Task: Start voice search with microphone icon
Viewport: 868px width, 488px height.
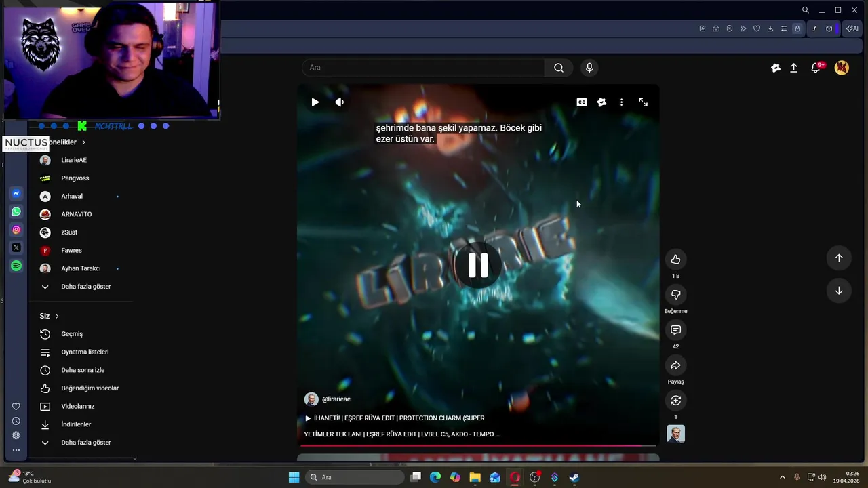Action: pos(589,68)
